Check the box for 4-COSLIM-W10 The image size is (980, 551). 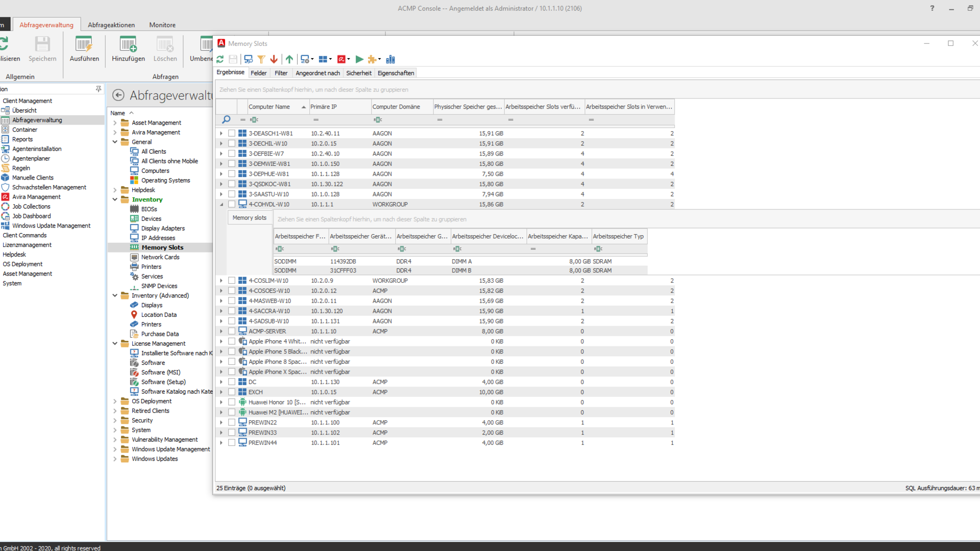click(x=232, y=281)
